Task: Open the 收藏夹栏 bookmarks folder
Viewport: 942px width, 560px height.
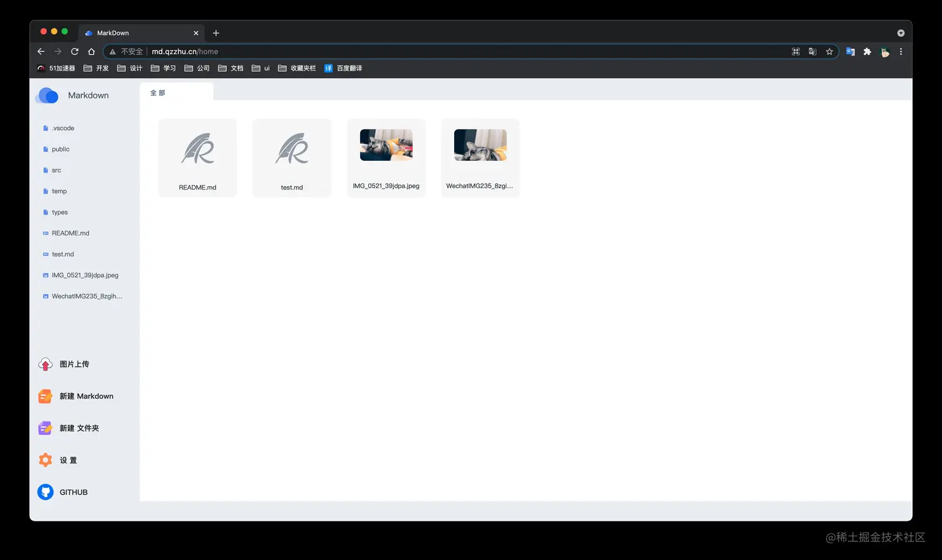Action: click(297, 69)
